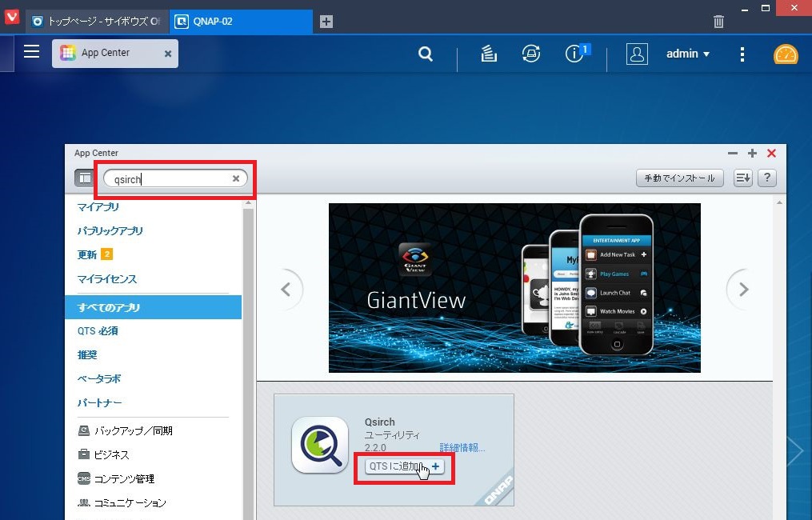Click the QTS search magnifier icon
Image resolution: width=812 pixels, height=520 pixels.
(x=425, y=54)
